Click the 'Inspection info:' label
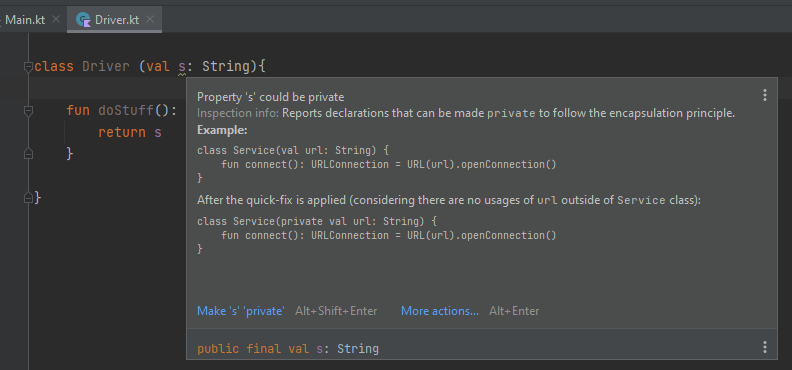The height and width of the screenshot is (370, 792). (x=237, y=114)
